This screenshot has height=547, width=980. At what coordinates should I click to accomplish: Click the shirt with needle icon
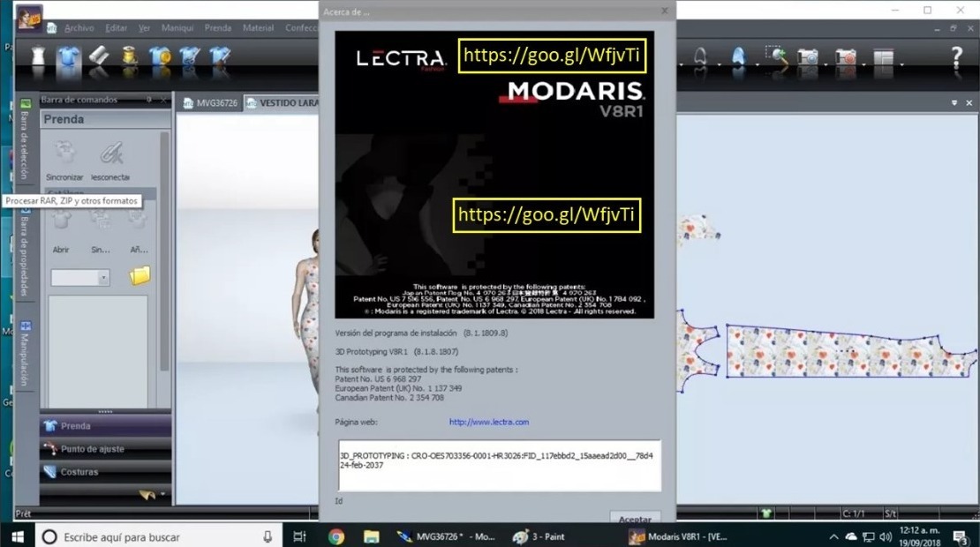220,56
